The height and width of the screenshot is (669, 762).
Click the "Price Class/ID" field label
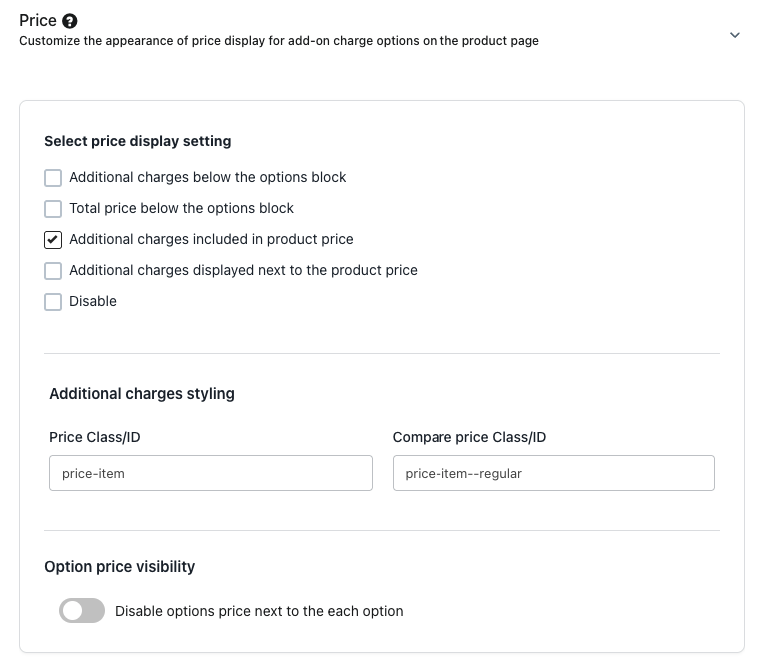pyautogui.click(x=101, y=437)
